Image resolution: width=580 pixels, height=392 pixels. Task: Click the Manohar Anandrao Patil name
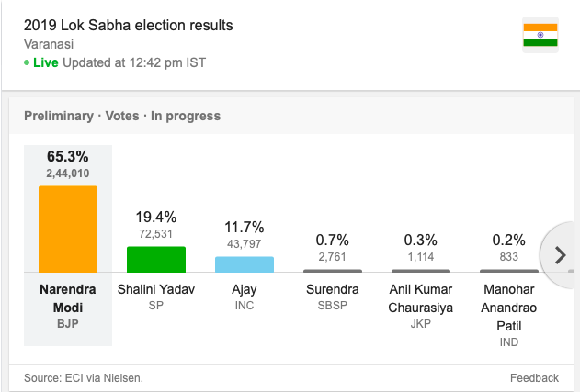(509, 308)
